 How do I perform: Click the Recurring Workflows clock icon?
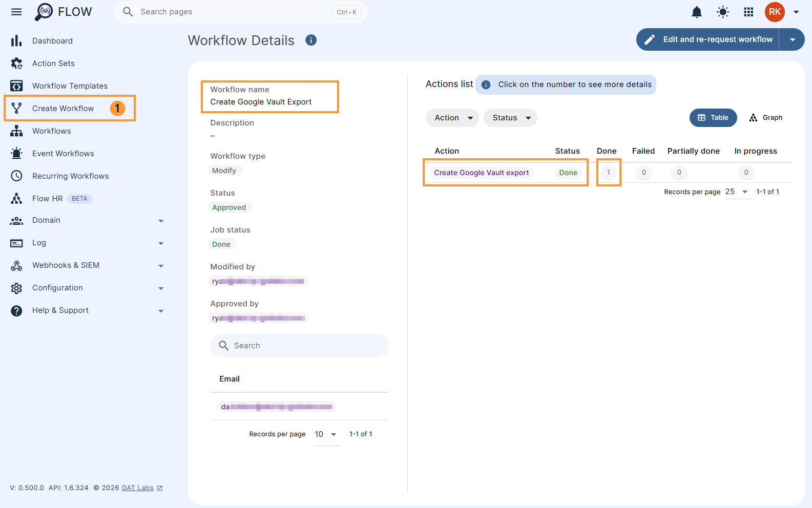[x=16, y=176]
